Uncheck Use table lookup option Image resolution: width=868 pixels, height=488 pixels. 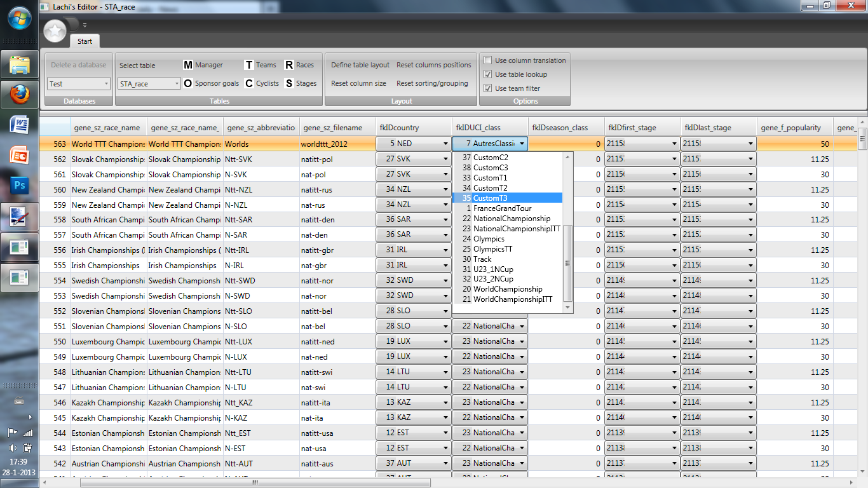[x=488, y=74]
